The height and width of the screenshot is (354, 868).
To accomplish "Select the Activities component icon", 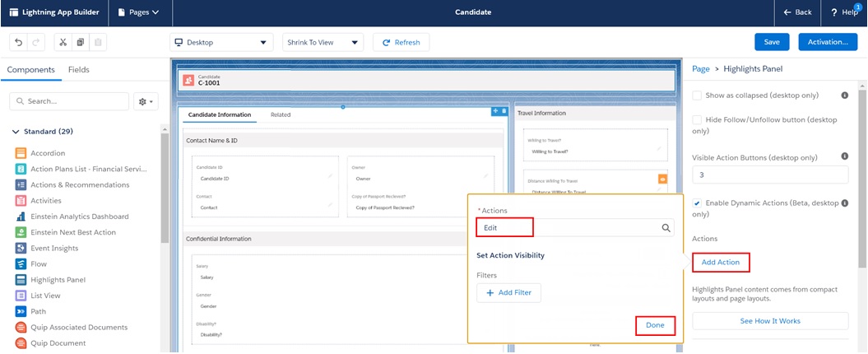I will click(21, 201).
